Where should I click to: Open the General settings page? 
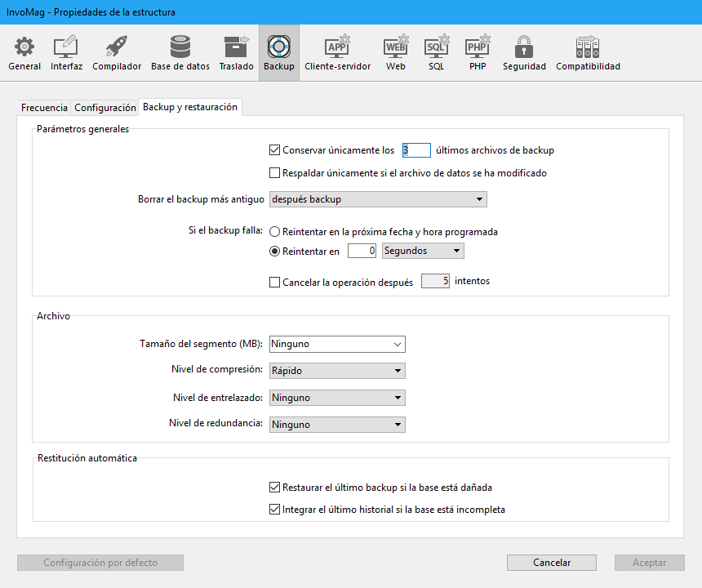click(x=24, y=52)
